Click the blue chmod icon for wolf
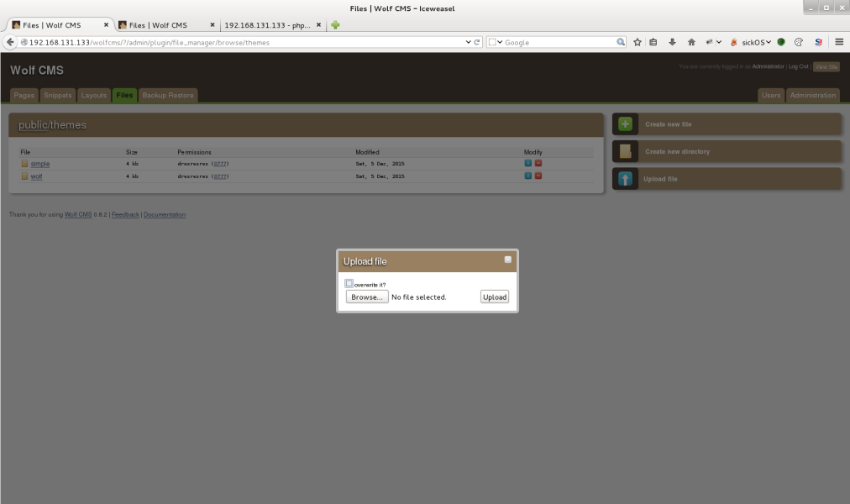The width and height of the screenshot is (850, 504). (528, 176)
